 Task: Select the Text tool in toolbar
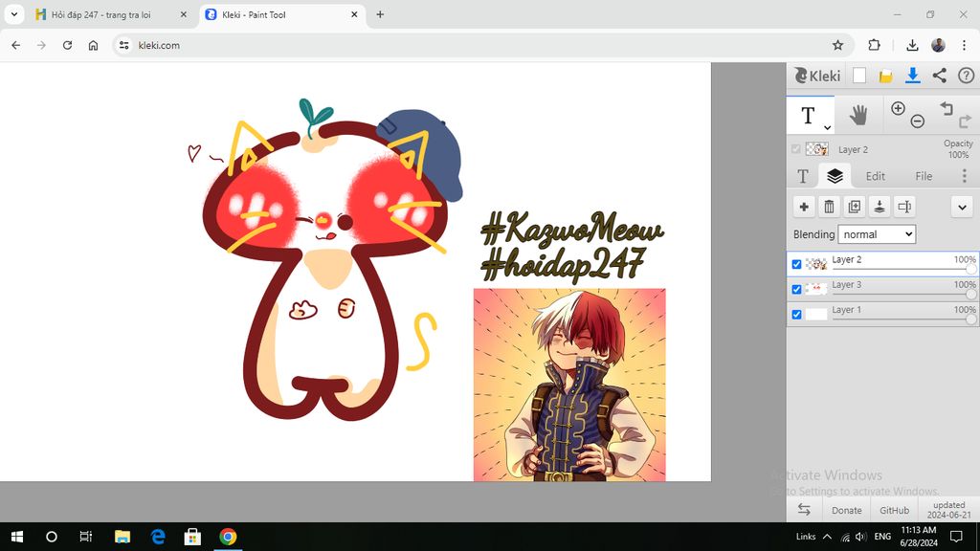point(808,115)
